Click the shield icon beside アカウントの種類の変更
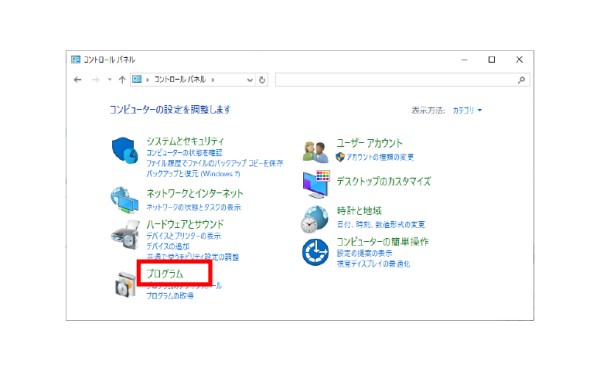 tap(340, 157)
